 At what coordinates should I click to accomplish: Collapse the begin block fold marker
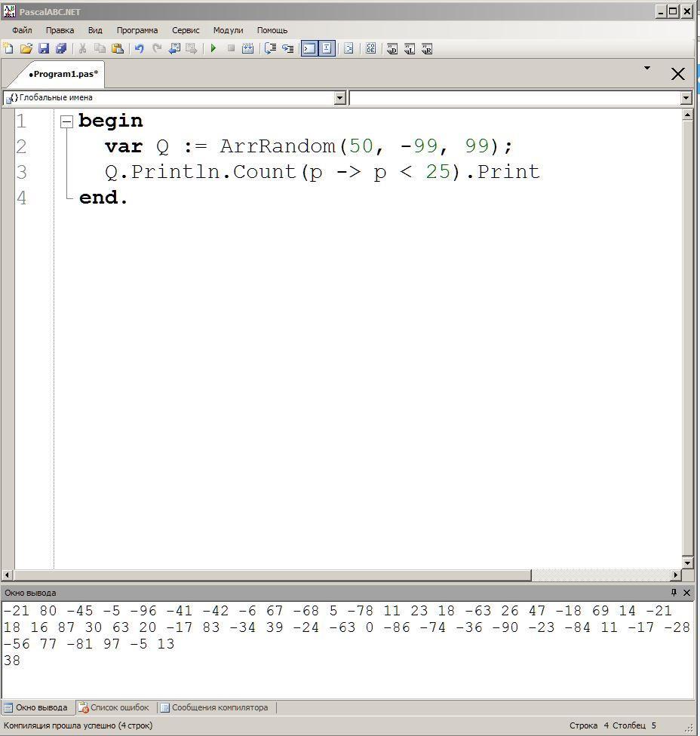point(67,122)
